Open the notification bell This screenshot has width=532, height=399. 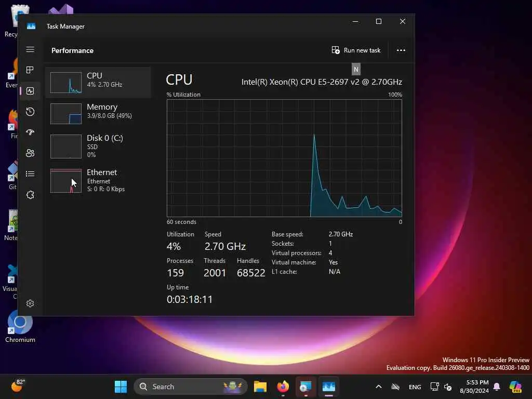(497, 387)
